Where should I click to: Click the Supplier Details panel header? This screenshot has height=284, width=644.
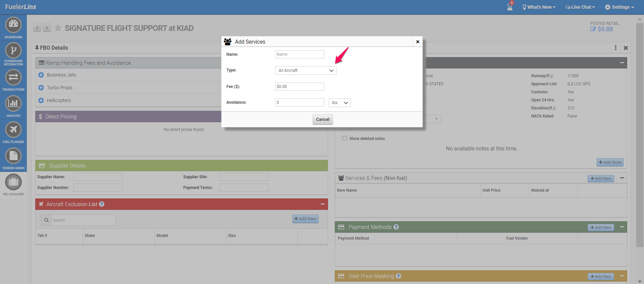181,165
